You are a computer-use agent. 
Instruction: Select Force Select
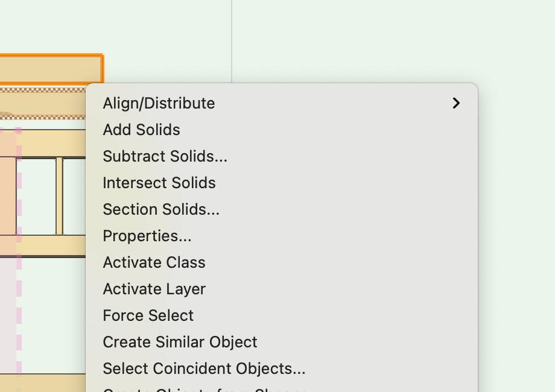pyautogui.click(x=148, y=315)
